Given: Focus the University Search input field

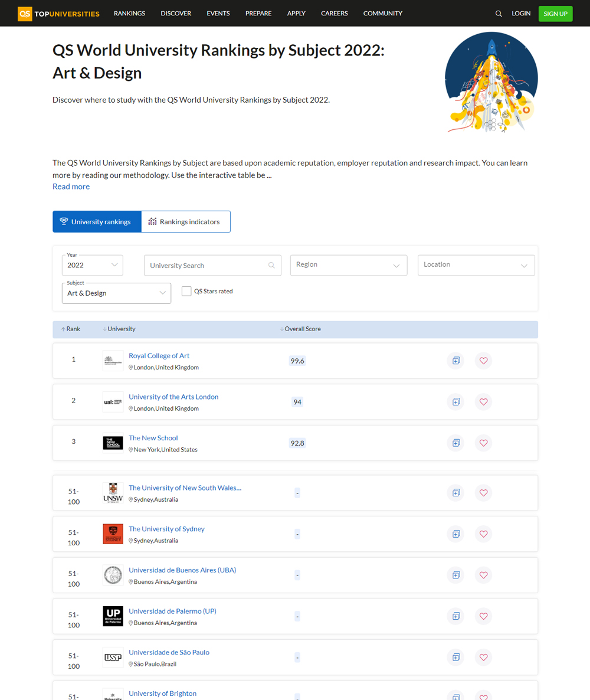Looking at the screenshot, I should point(212,265).
